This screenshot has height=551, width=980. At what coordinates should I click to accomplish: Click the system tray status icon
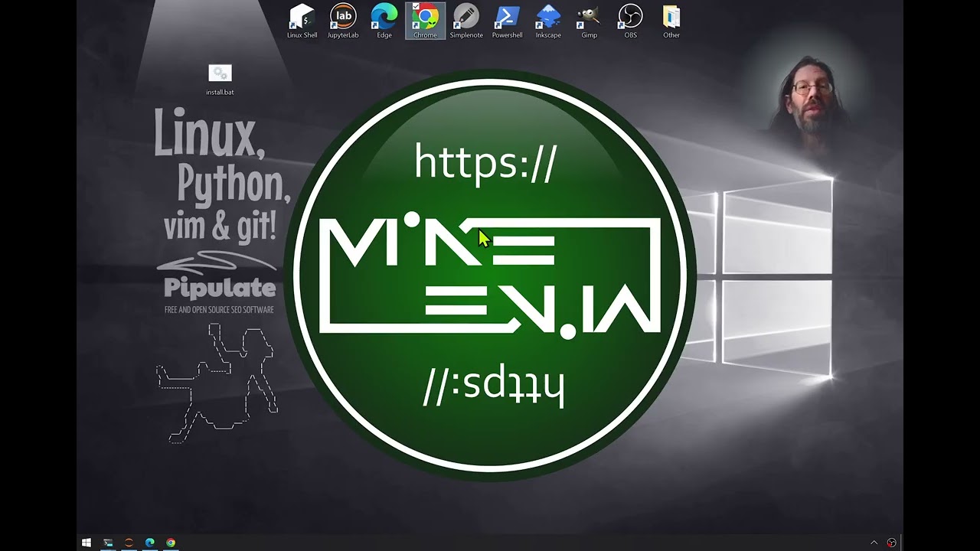(x=891, y=543)
